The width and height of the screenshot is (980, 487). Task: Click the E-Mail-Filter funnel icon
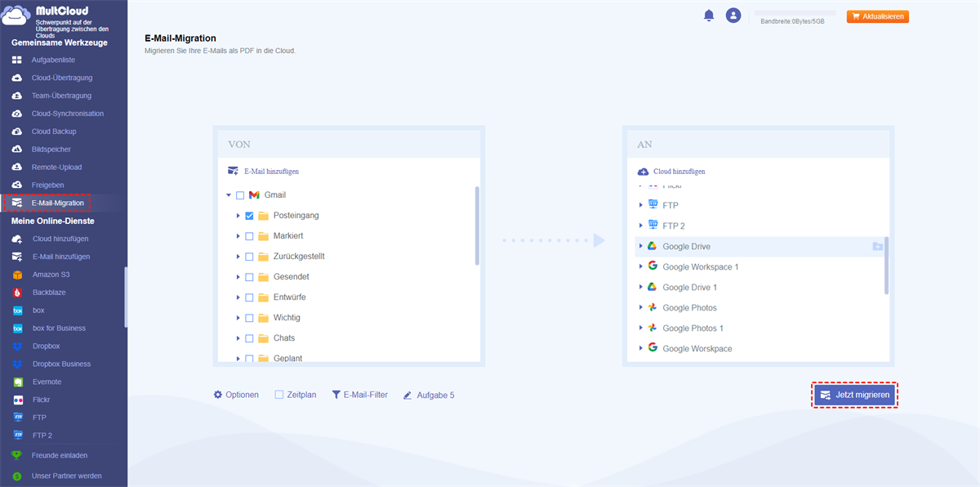[336, 395]
